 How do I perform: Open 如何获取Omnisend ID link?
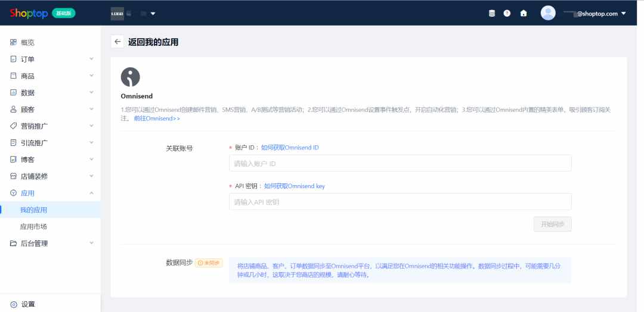point(290,148)
